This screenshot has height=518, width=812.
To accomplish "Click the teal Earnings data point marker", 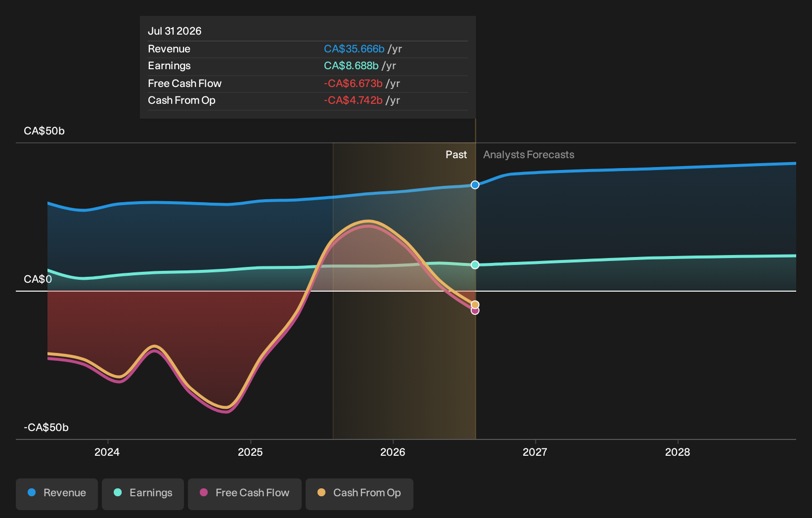I will tap(475, 265).
